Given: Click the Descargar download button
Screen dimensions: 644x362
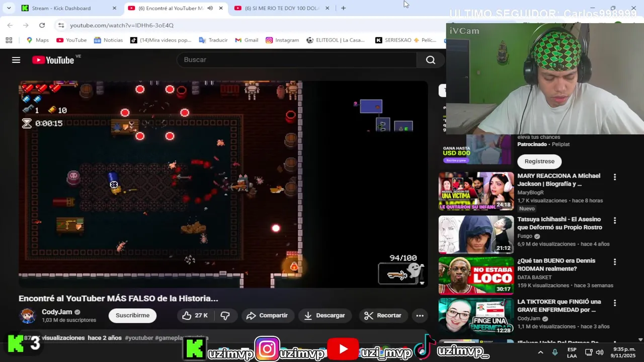Looking at the screenshot, I should pyautogui.click(x=325, y=315).
